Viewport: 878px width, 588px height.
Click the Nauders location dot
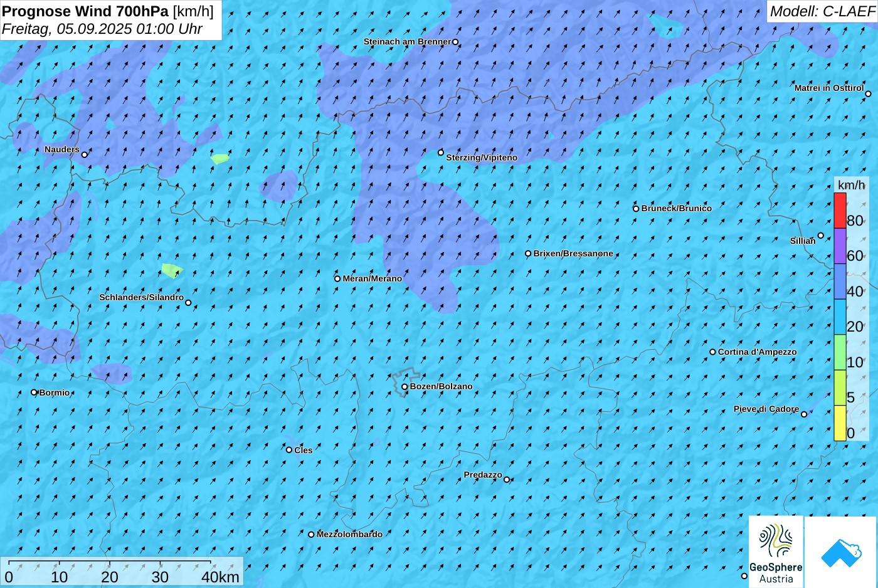pos(85,154)
